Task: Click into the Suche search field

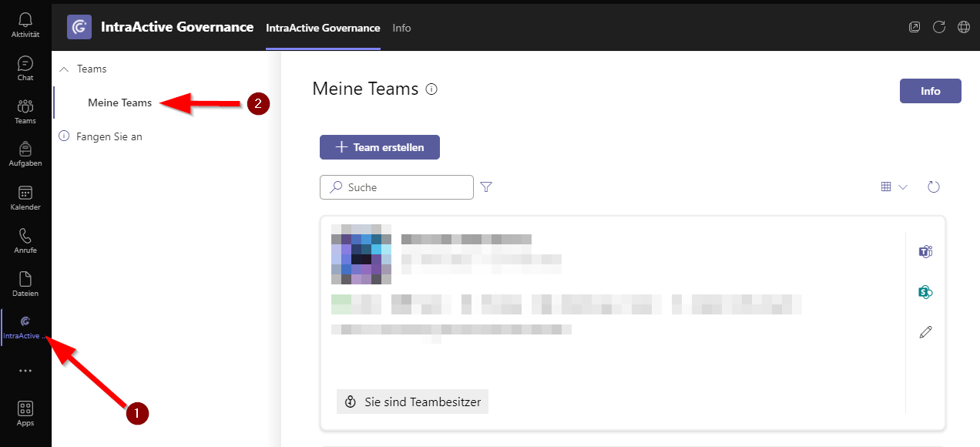Action: pos(397,187)
